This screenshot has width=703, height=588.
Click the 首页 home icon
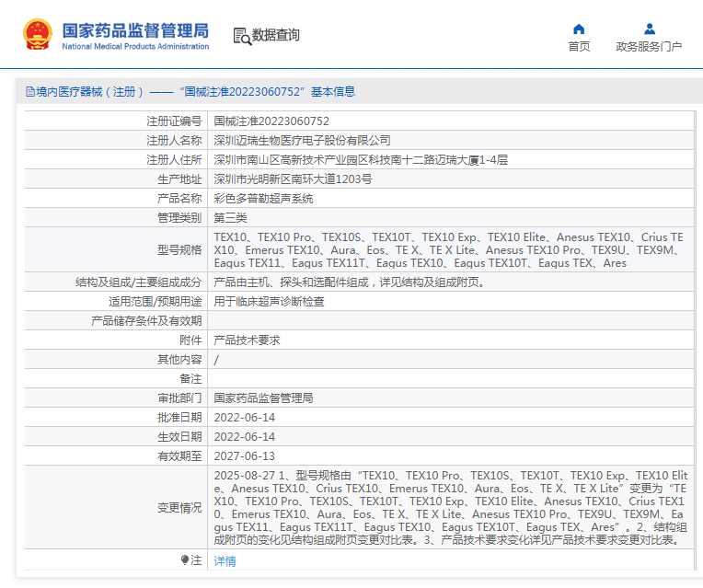[x=579, y=29]
